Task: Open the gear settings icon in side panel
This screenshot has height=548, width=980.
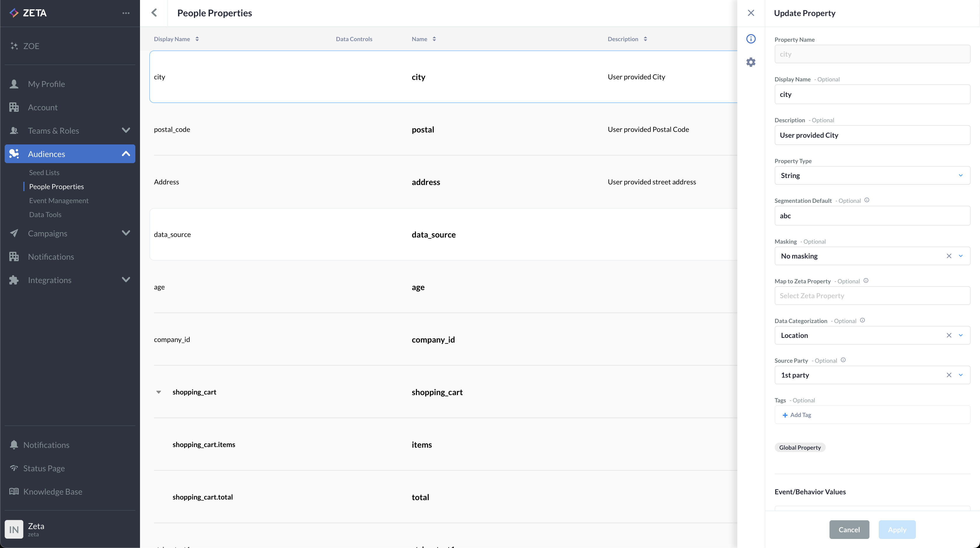Action: click(x=750, y=62)
